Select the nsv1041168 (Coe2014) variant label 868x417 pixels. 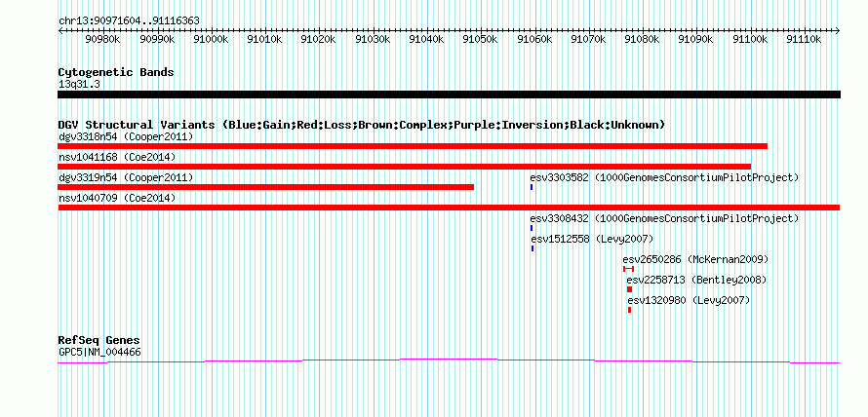click(117, 157)
